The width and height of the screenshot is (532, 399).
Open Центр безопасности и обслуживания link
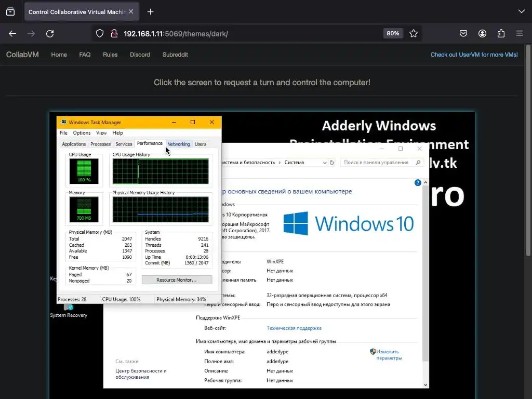pos(141,374)
